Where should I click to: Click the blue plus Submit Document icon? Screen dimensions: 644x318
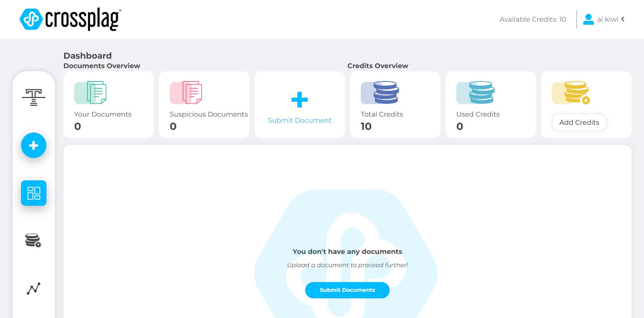tap(299, 100)
